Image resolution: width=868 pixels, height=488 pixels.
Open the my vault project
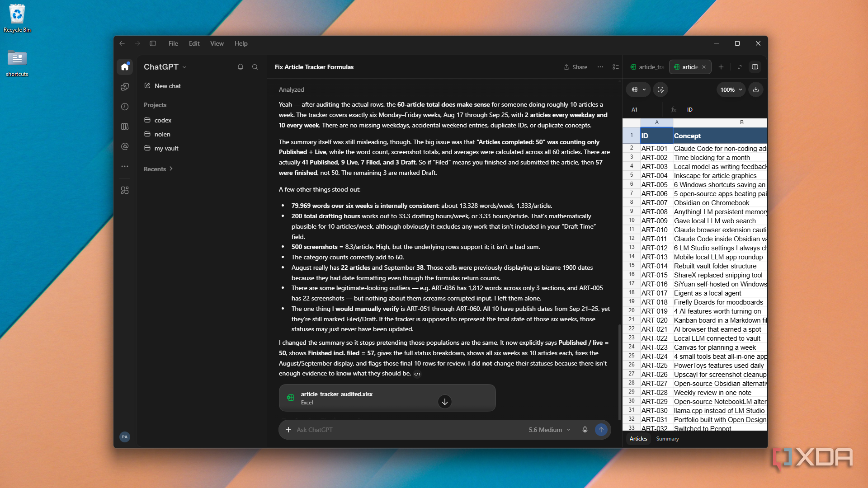(161, 148)
